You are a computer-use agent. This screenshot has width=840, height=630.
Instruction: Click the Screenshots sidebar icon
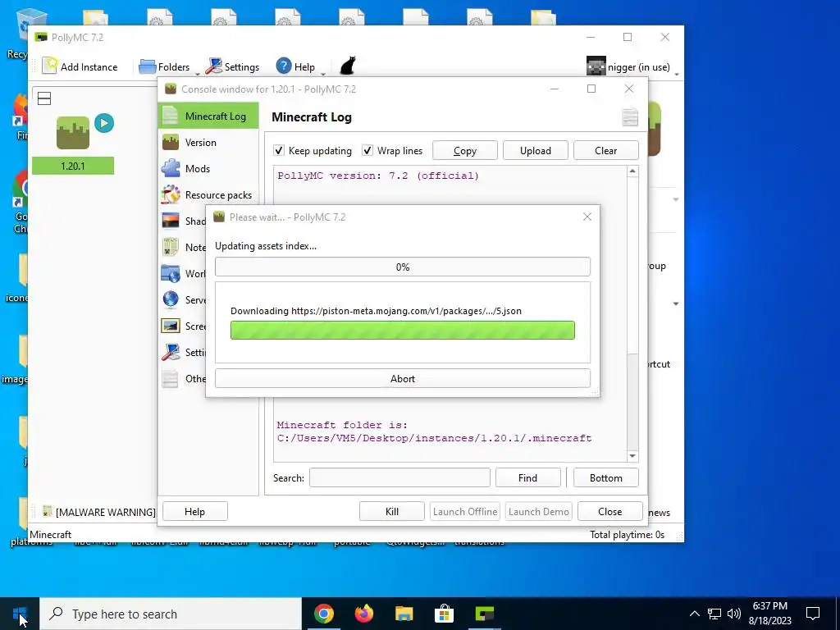coord(171,326)
